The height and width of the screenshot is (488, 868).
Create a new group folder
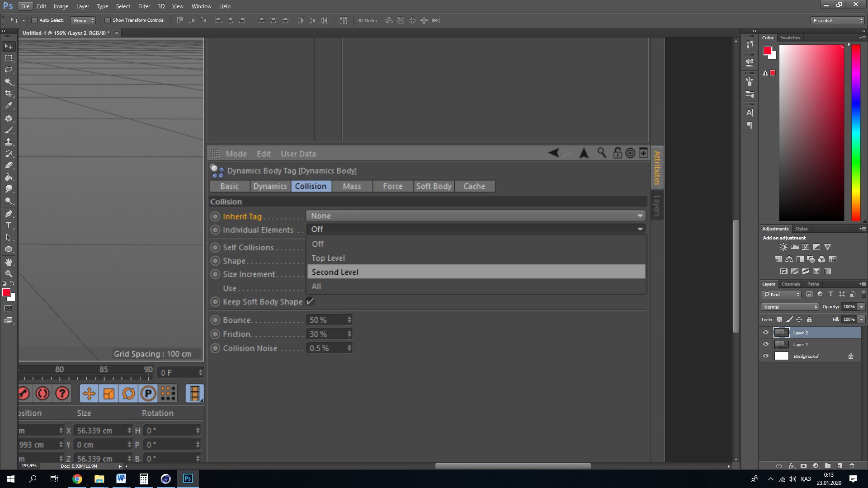(828, 466)
